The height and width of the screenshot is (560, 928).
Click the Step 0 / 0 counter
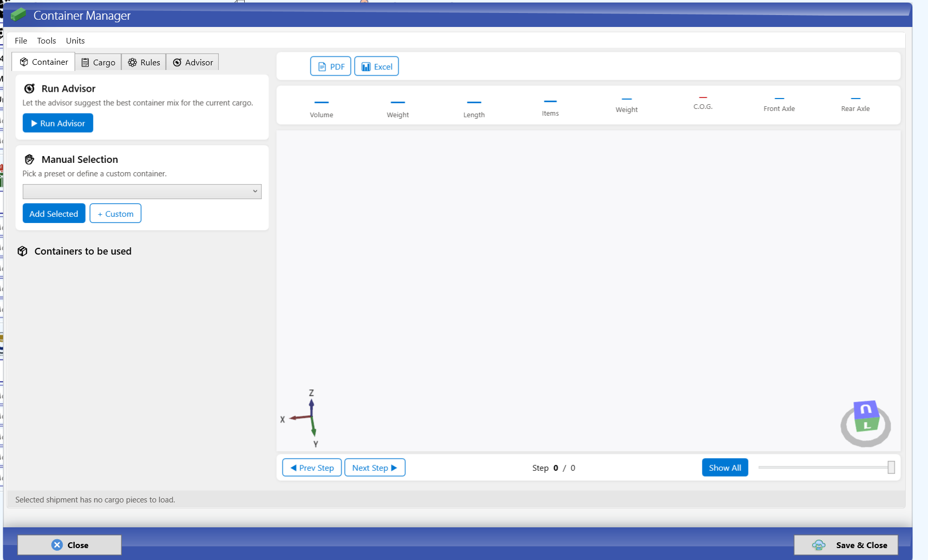click(554, 468)
